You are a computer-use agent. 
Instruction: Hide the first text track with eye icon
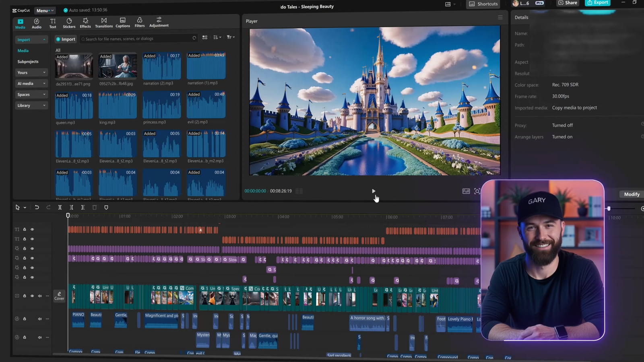(32, 229)
